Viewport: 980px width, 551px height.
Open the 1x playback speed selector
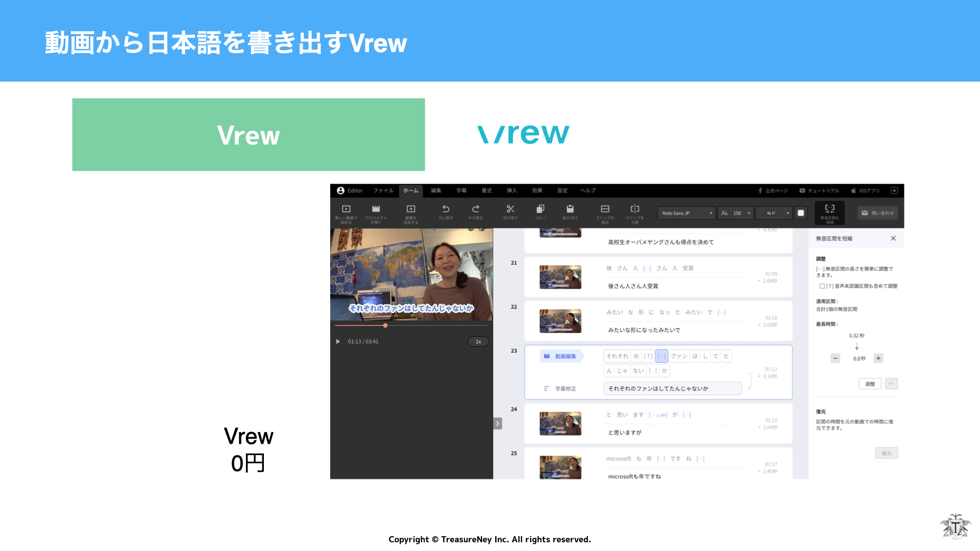[478, 342]
